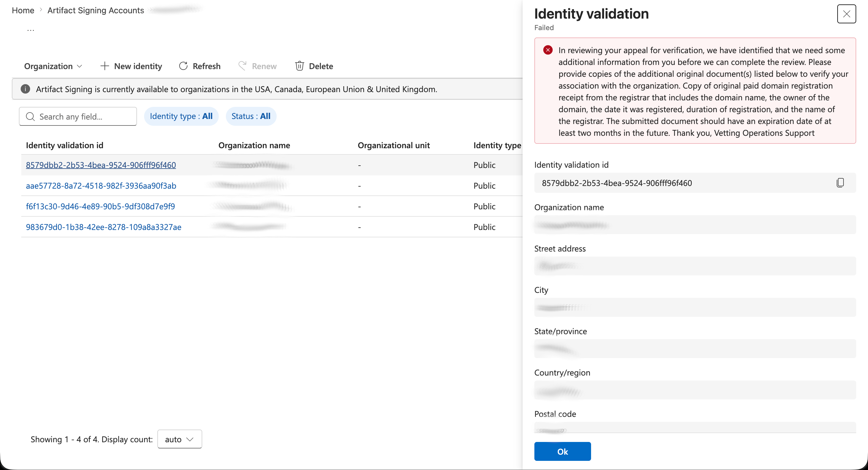Expand the Organization dropdown
The width and height of the screenshot is (868, 470).
click(53, 66)
